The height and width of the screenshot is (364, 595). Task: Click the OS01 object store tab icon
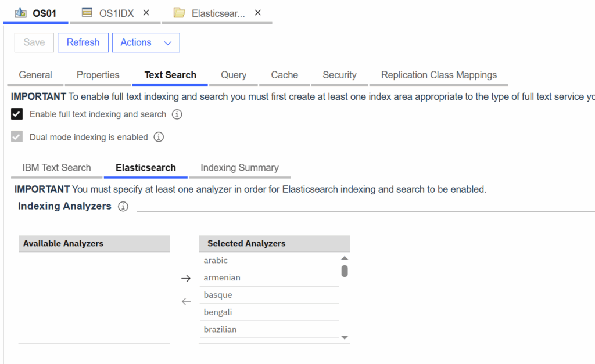pos(20,13)
